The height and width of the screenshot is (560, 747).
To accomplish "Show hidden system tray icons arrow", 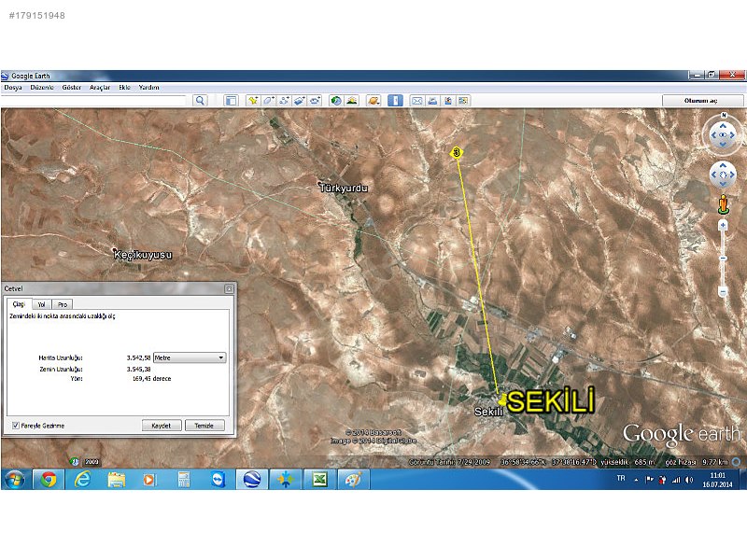I will (636, 480).
